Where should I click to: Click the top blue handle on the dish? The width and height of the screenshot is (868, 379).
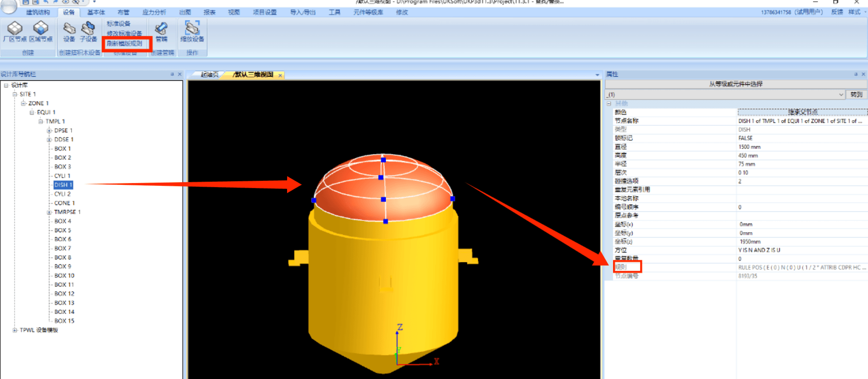coord(384,160)
